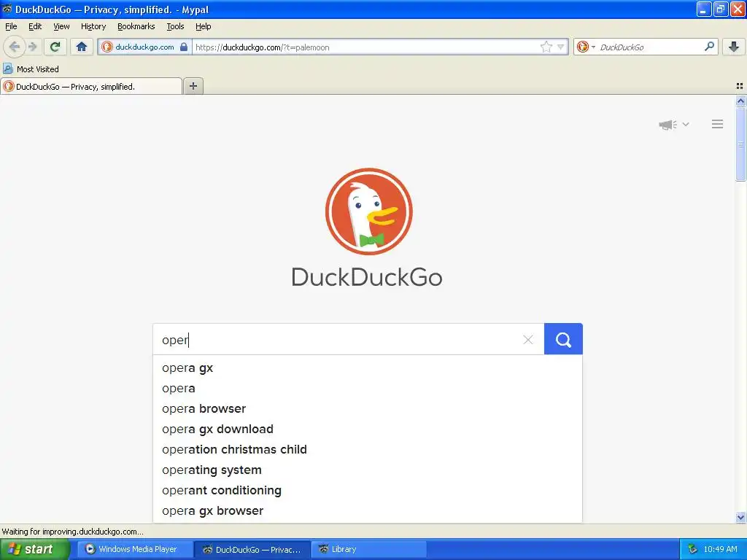Open the File menu
The width and height of the screenshot is (747, 560).
(x=11, y=26)
